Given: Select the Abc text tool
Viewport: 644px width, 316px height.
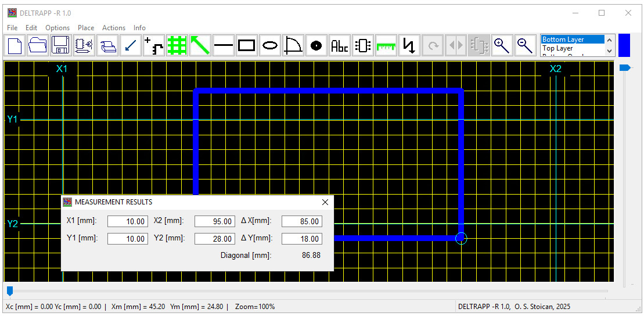Looking at the screenshot, I should click(x=340, y=45).
